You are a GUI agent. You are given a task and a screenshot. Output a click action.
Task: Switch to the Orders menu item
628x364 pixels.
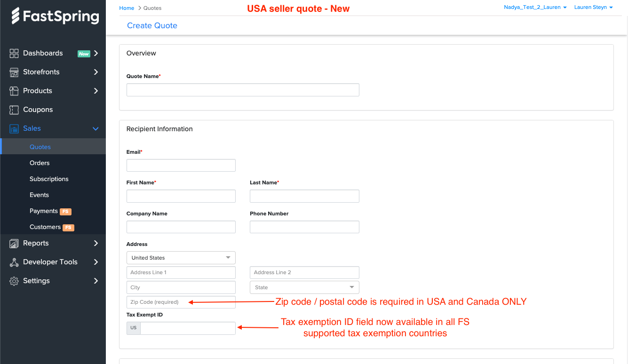point(40,163)
